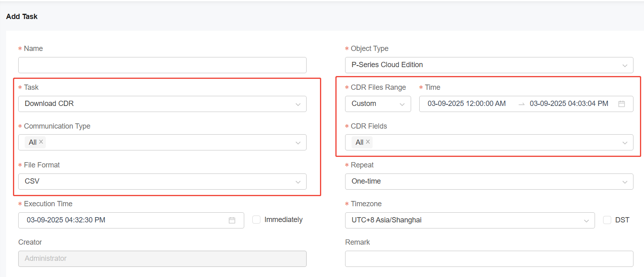Enable the Immediately checkbox

pyautogui.click(x=256, y=220)
